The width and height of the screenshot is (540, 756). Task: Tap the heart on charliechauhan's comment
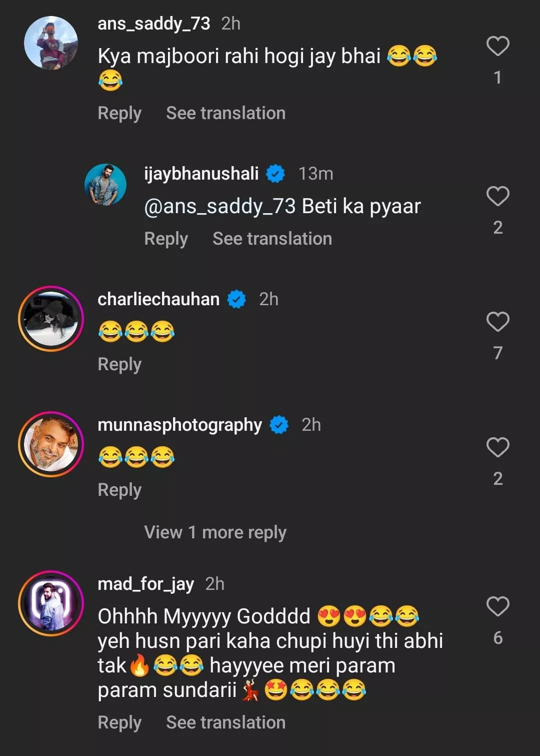pos(497,322)
